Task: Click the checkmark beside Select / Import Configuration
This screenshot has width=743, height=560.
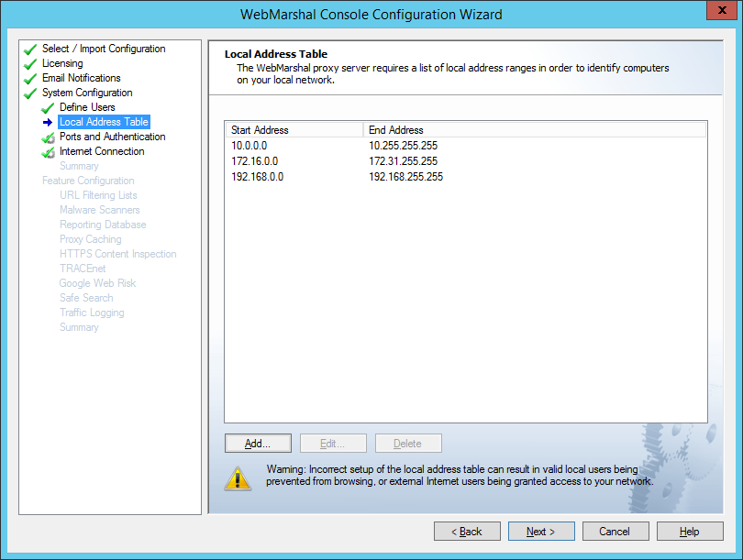Action: point(30,49)
